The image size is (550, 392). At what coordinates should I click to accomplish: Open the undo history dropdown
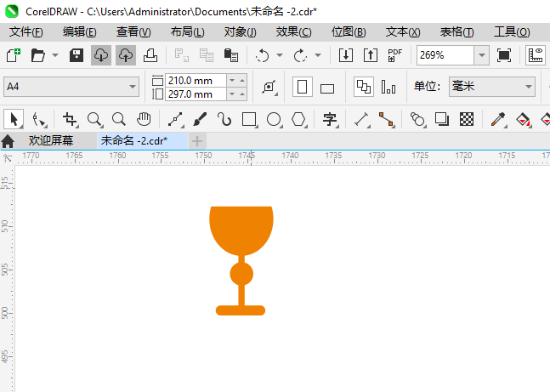[x=280, y=55]
